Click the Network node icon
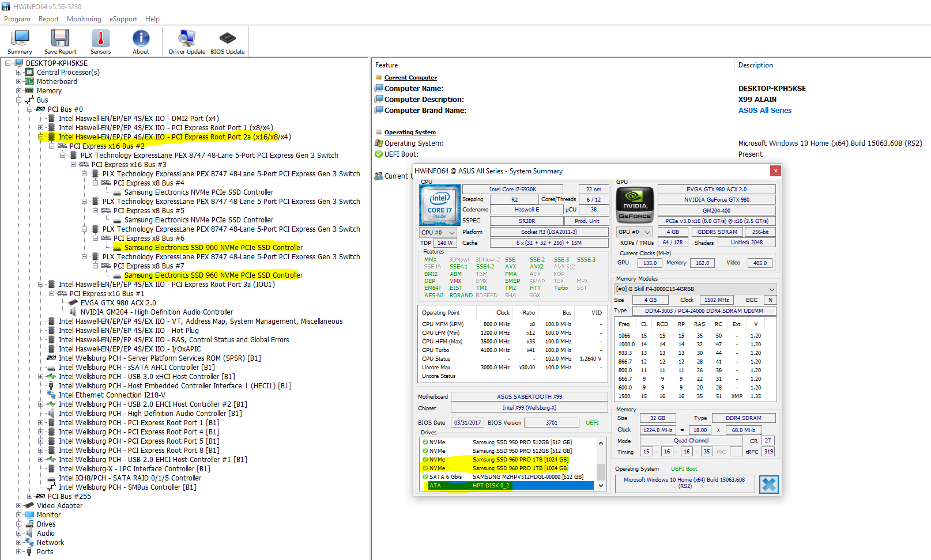931x560 pixels. coord(29,543)
